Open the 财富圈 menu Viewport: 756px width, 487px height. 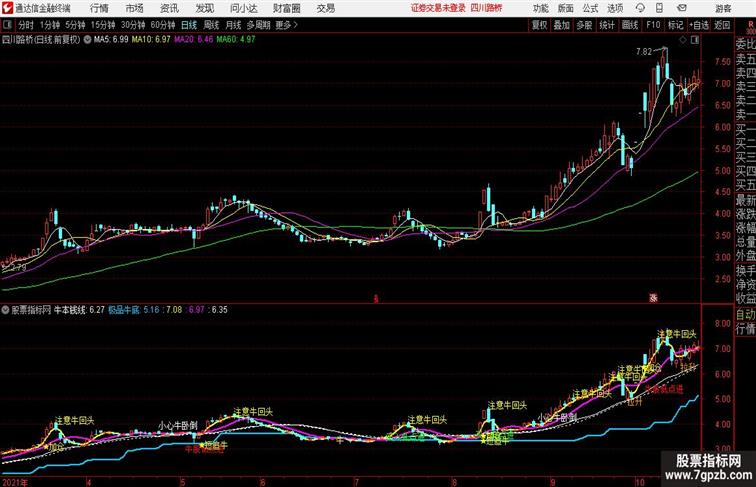[286, 8]
